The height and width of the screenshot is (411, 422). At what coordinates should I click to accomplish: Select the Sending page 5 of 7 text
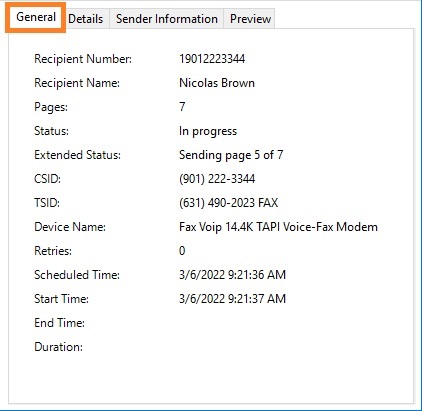click(231, 155)
